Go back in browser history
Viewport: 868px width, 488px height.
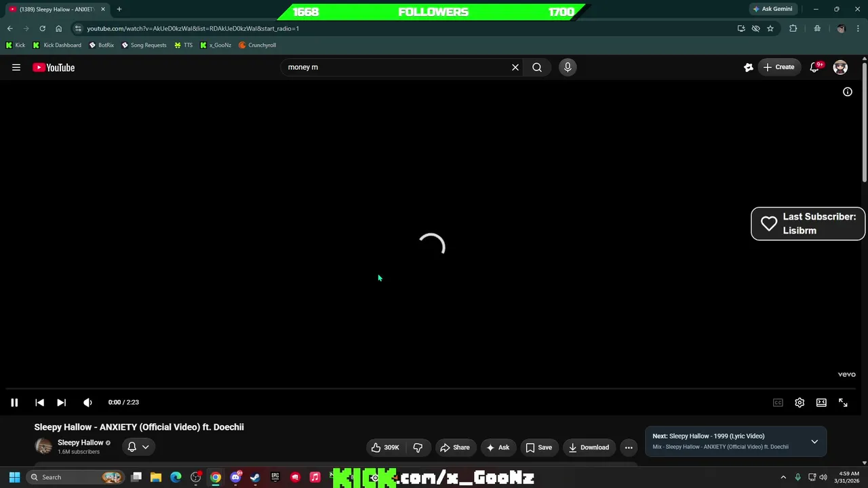[9, 28]
